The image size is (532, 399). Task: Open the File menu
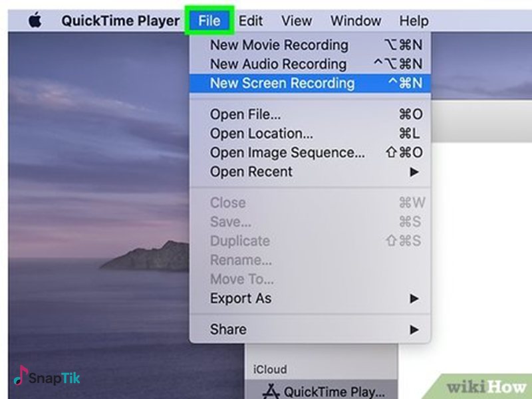pyautogui.click(x=209, y=20)
